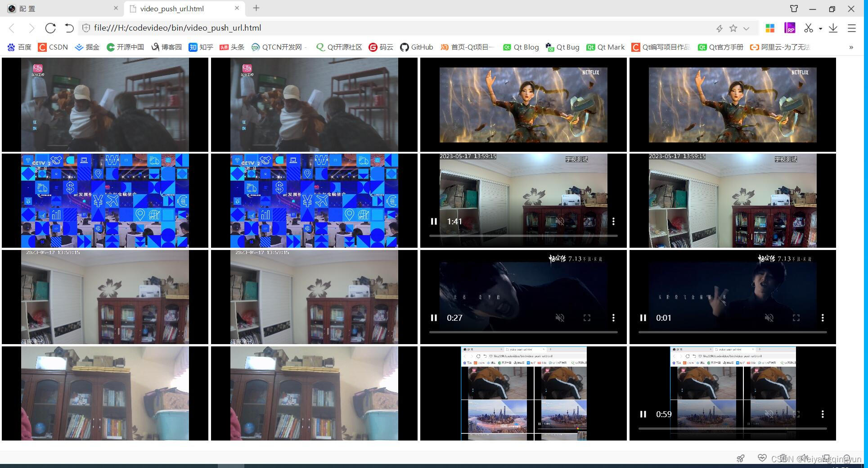Select the first Netflix animation video tile

pos(523,105)
